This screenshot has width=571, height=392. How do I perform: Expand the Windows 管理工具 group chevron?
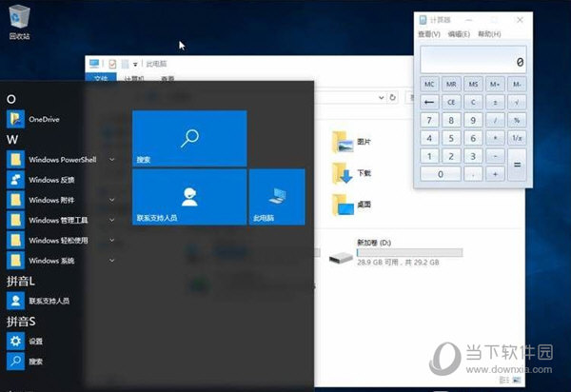point(112,220)
